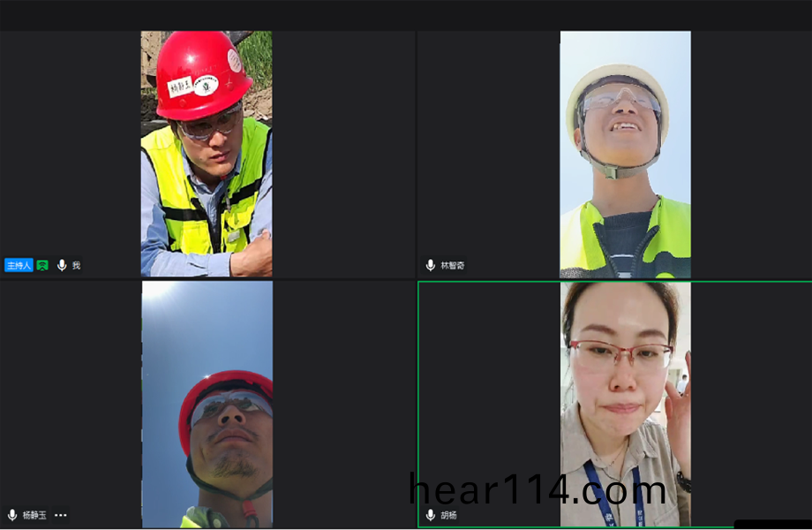This screenshot has width=812, height=530.
Task: Select the white helmet video feed
Action: (x=625, y=155)
